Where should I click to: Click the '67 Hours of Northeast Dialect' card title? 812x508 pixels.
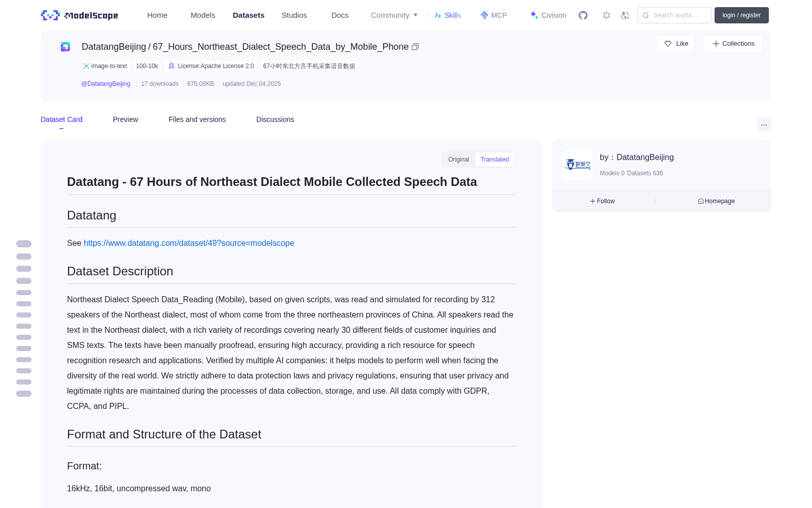(x=272, y=182)
